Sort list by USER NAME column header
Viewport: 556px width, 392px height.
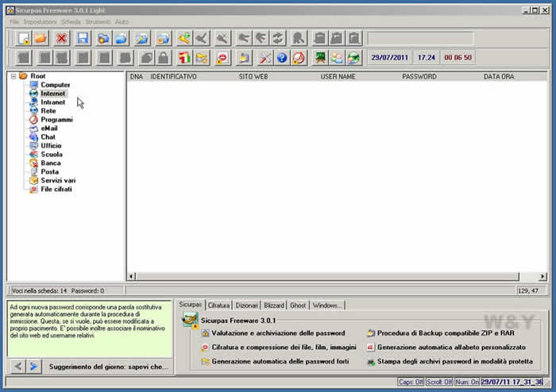(x=338, y=77)
